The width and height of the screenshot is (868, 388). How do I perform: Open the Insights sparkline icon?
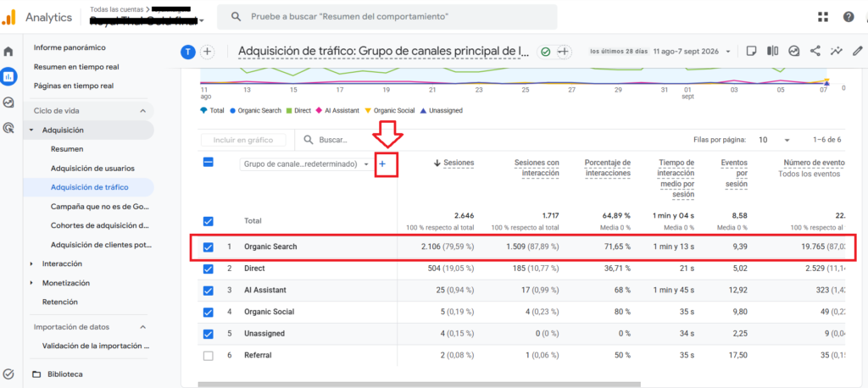coord(836,52)
